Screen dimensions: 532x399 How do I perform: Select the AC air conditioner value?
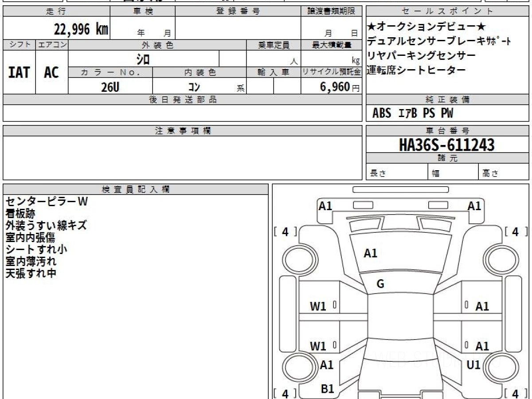click(51, 72)
